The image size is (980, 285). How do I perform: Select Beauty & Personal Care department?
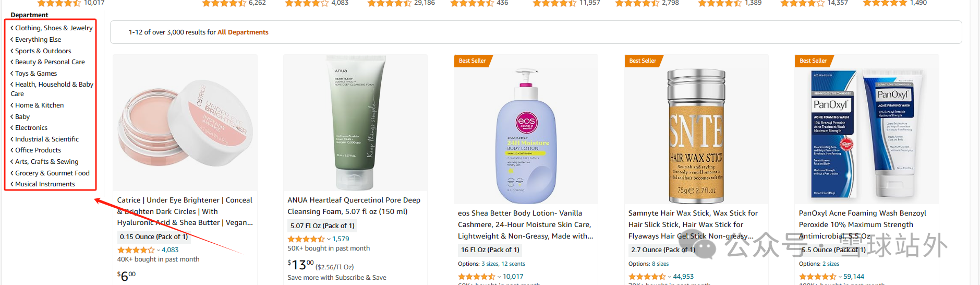click(50, 62)
